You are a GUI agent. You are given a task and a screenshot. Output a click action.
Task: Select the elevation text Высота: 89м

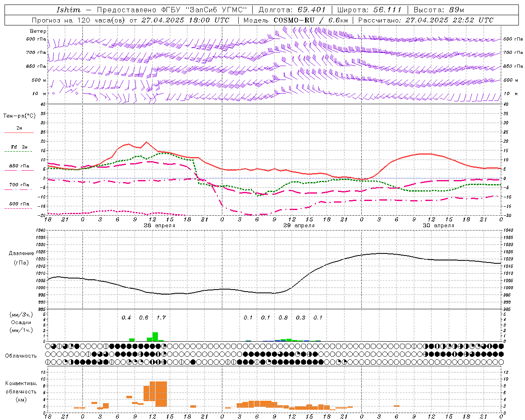pos(438,10)
